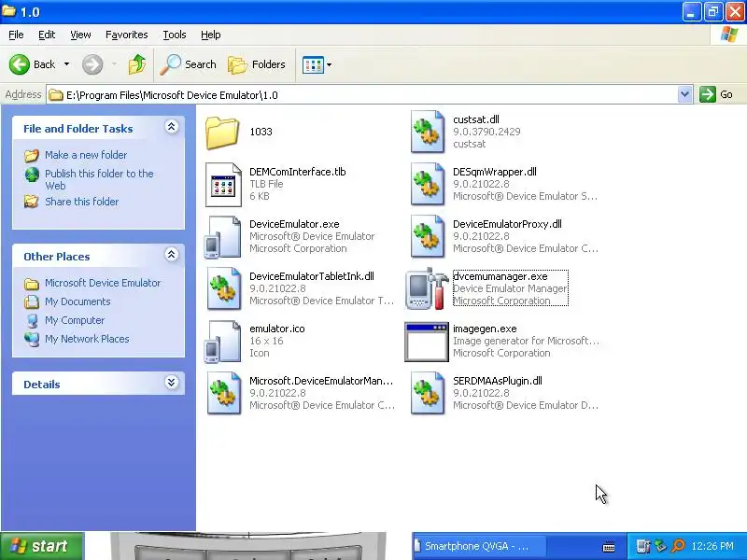747x560 pixels.
Task: Click the keyboard icon in the taskbar
Action: (609, 547)
